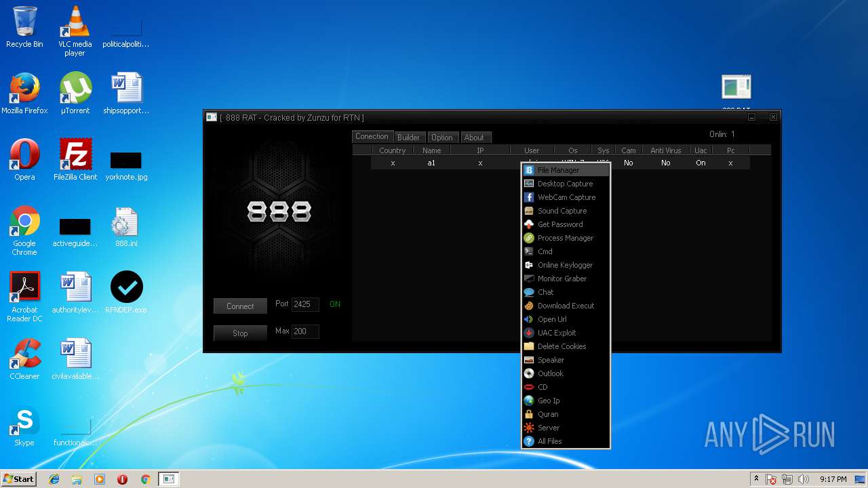Viewport: 868px width, 488px height.
Task: Open the Option tab
Action: pos(442,138)
